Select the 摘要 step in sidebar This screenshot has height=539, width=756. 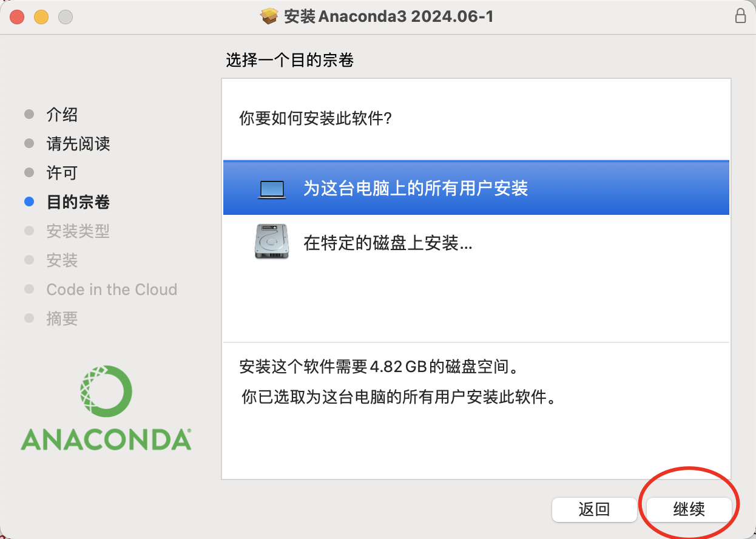62,319
